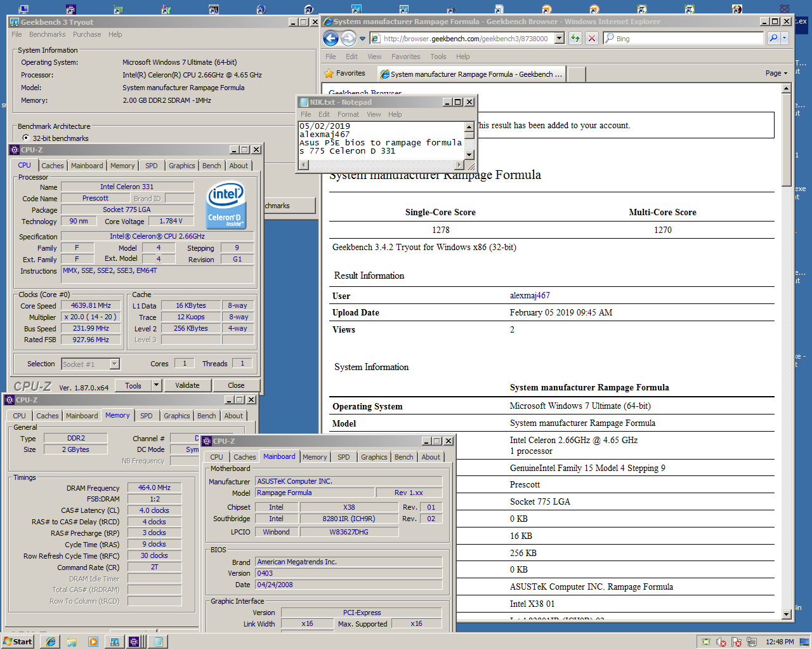Select the Notepad taskbar button
The height and width of the screenshot is (650, 812).
[x=157, y=642]
